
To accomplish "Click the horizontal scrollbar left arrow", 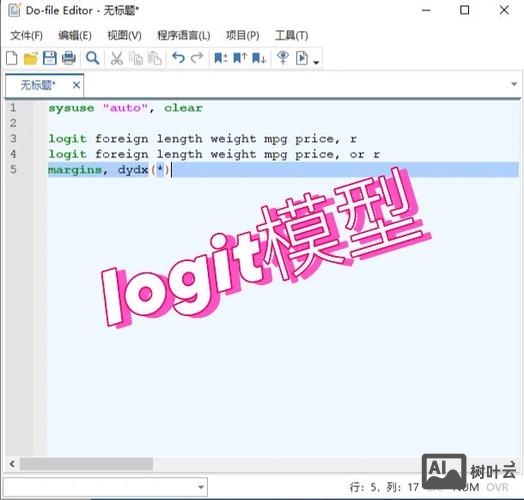I will coord(12,464).
